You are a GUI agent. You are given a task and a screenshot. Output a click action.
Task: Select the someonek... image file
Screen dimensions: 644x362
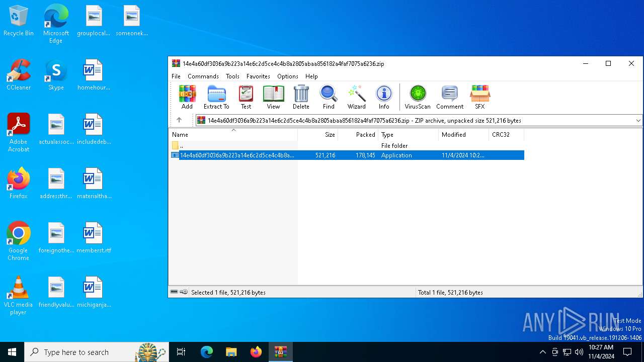(132, 21)
